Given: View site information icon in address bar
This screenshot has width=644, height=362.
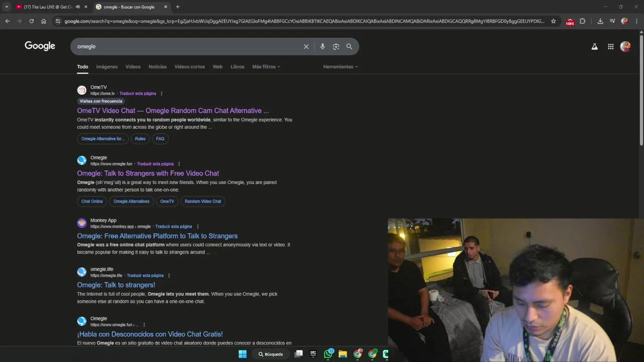Looking at the screenshot, I should tap(58, 21).
